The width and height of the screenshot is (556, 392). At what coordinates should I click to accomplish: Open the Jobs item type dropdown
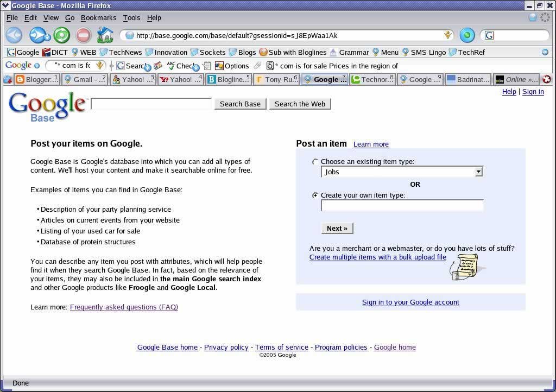402,172
